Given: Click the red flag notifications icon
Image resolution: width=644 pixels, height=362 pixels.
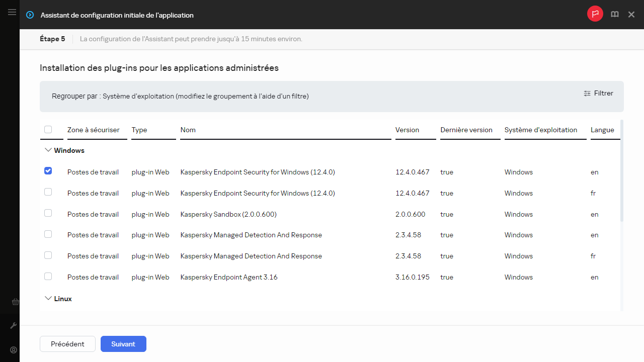Looking at the screenshot, I should point(595,14).
